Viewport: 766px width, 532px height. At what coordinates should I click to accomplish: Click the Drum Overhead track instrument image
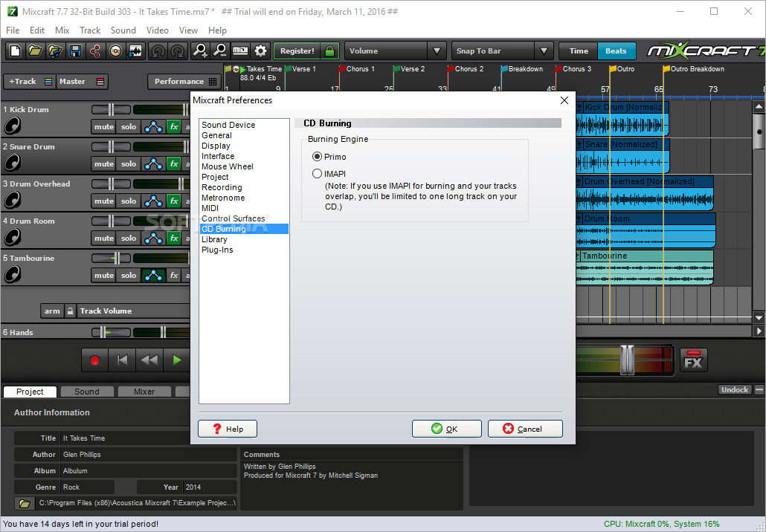(x=13, y=200)
